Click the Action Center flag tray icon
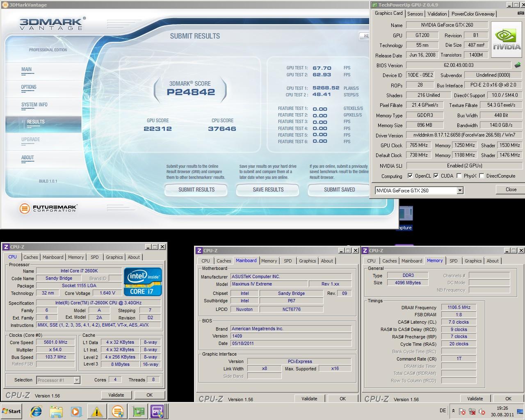This screenshot has width=525, height=420. point(462,411)
